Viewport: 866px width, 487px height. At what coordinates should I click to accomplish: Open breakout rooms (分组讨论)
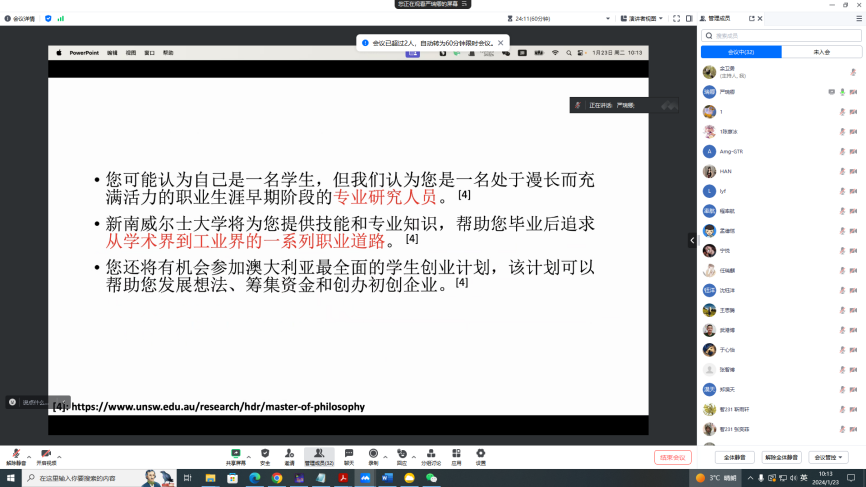430,455
